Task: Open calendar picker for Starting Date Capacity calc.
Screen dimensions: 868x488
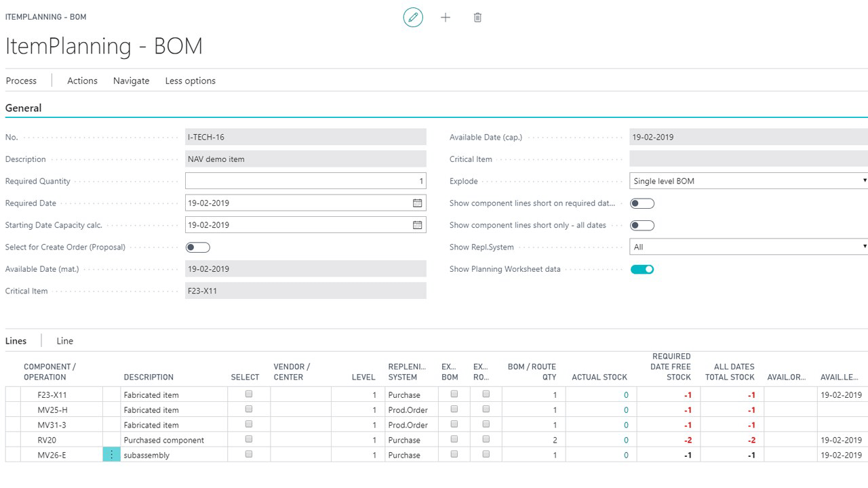Action: [418, 225]
